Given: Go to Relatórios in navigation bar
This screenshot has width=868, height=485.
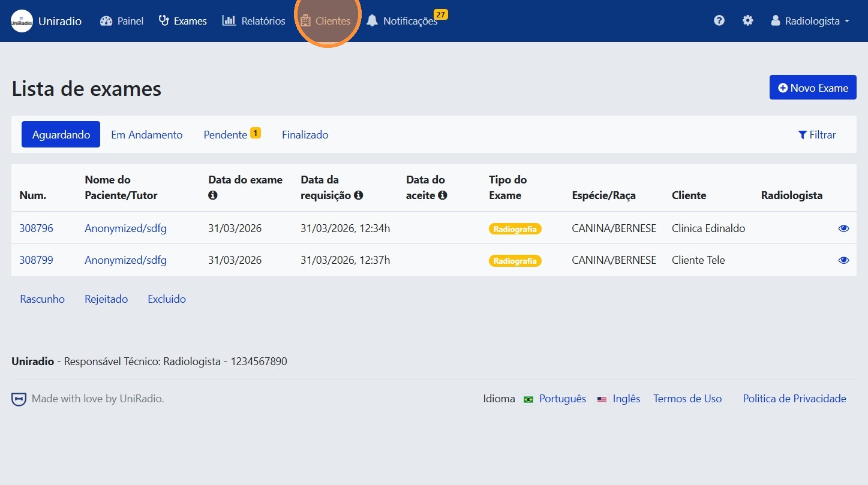Looking at the screenshot, I should [x=254, y=21].
